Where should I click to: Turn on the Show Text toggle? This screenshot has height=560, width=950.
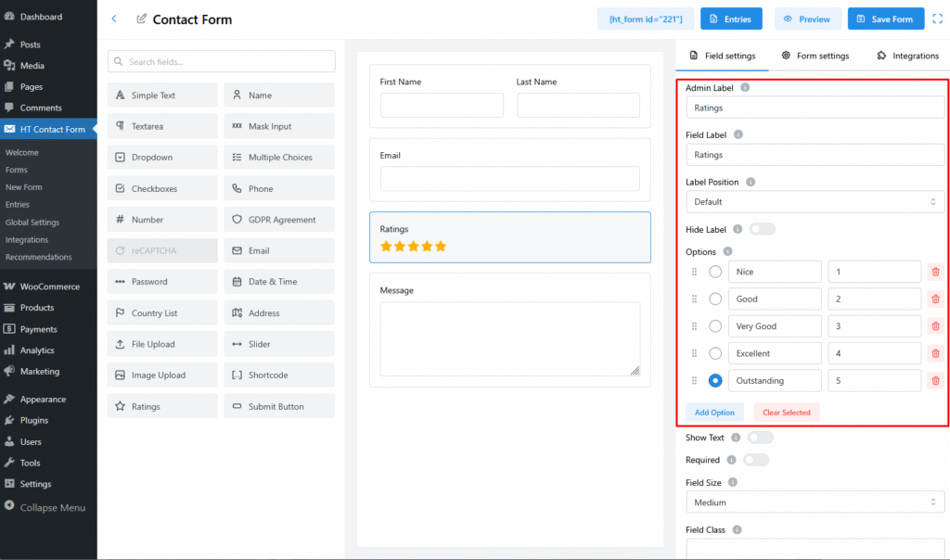(x=760, y=438)
